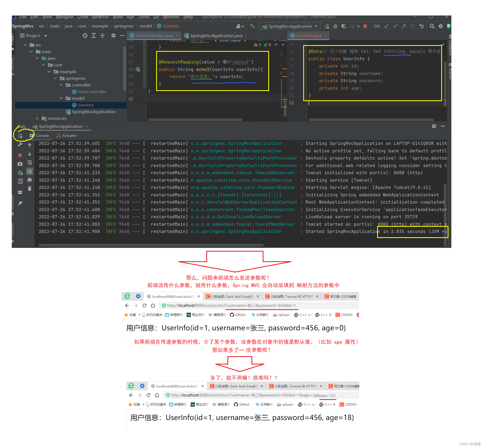The width and height of the screenshot is (485, 448).
Task: Disable the scroll-to-end console toggle
Action: (30, 171)
